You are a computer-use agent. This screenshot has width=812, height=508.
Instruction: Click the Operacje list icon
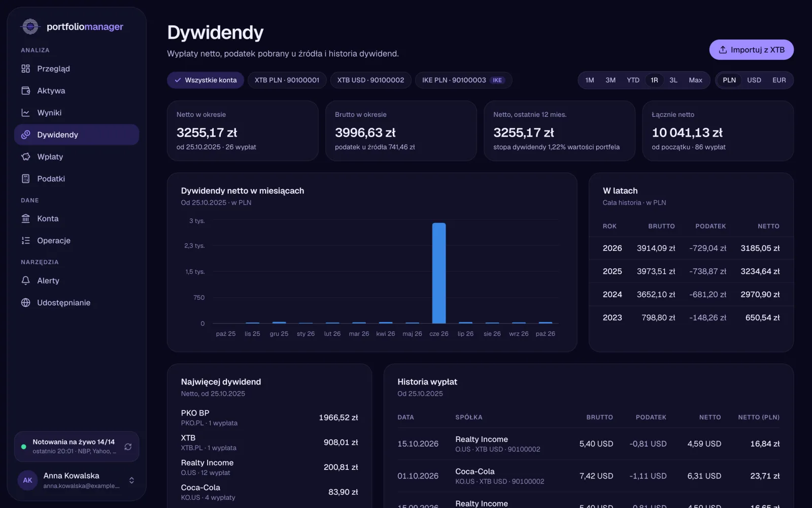[x=26, y=240]
